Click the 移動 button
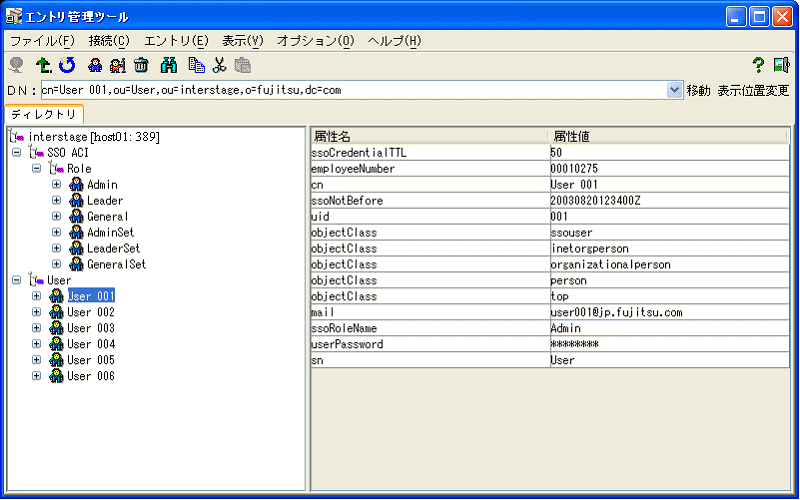Viewport: 800px width, 500px height. click(x=698, y=90)
